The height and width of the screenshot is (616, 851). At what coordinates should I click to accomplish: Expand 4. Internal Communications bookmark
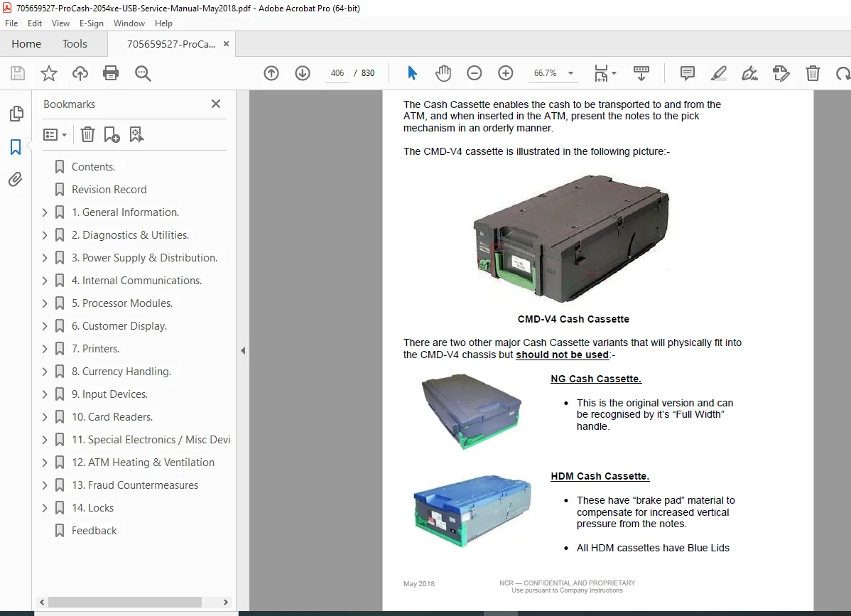click(x=45, y=281)
